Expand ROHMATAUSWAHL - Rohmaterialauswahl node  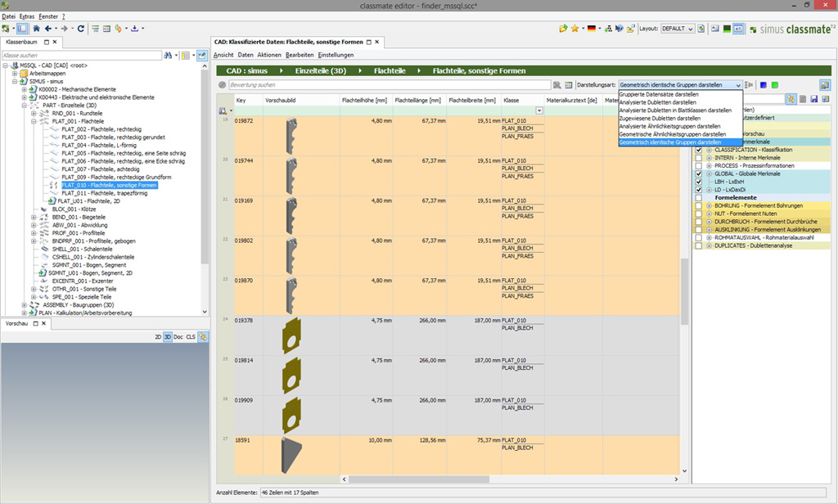point(710,238)
